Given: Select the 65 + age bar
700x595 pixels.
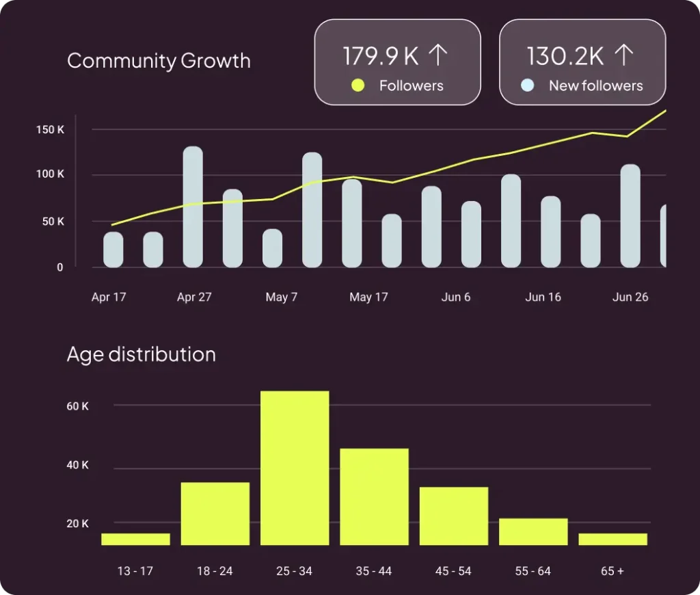Looking at the screenshot, I should click(x=612, y=539).
